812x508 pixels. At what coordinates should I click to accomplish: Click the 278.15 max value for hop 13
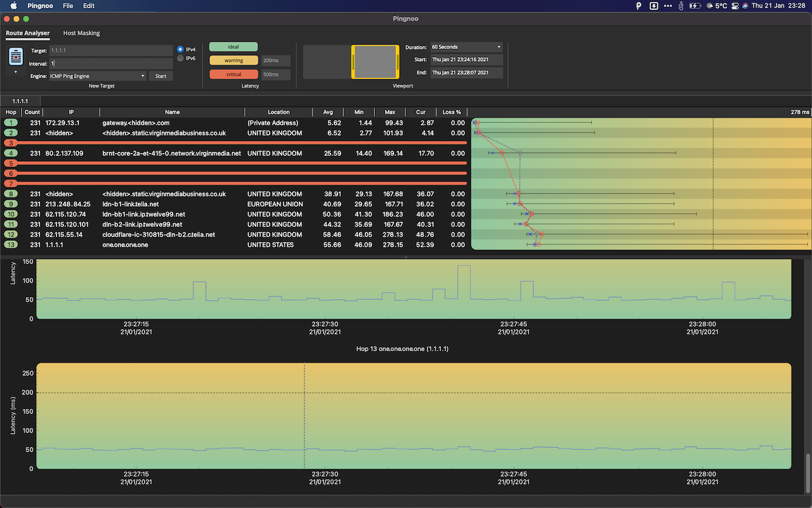(393, 244)
